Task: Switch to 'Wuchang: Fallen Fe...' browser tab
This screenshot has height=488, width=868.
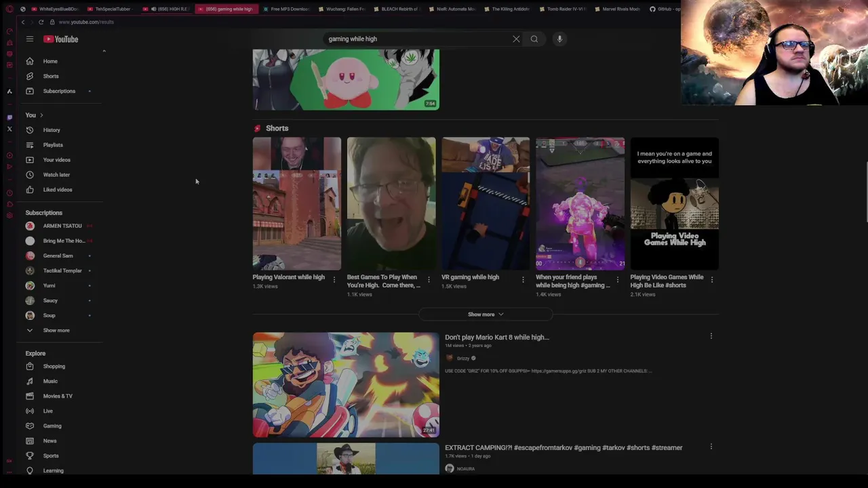Action: (342, 9)
